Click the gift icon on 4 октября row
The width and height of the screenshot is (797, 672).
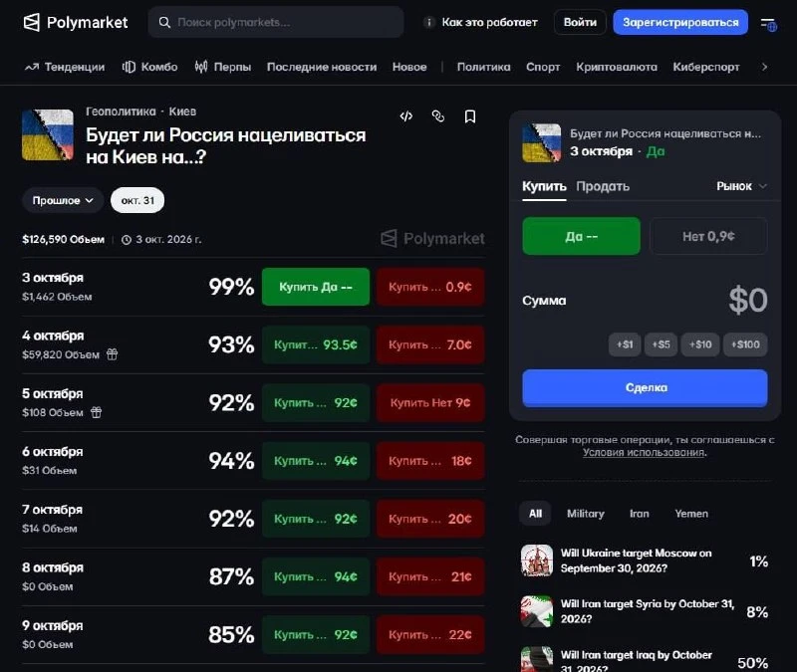coord(112,354)
